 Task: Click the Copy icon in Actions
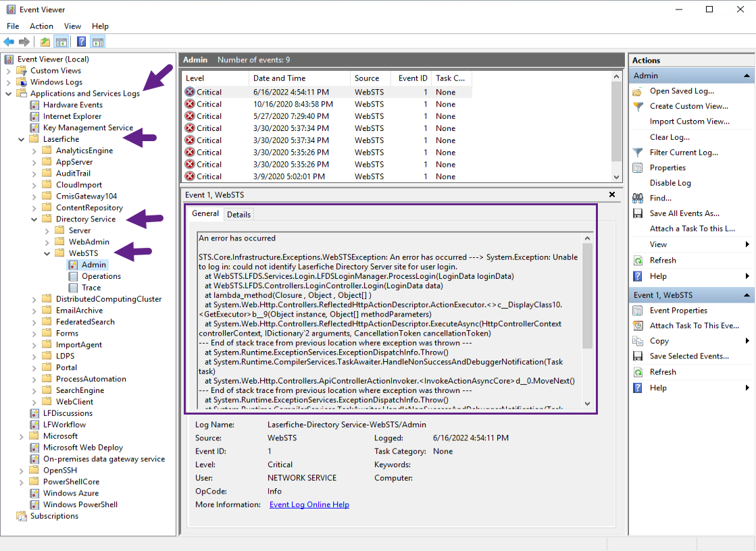(637, 341)
